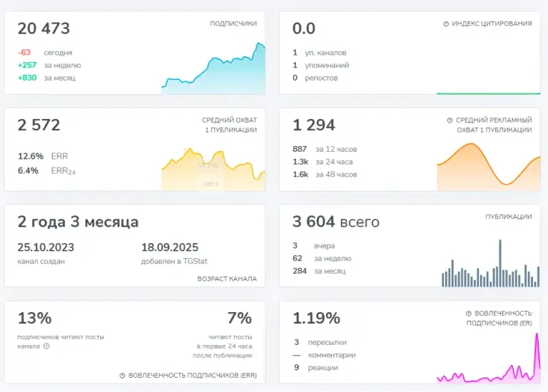The height and width of the screenshot is (392, 548).
Task: Click the 'вчера' publications row
Action: pyautogui.click(x=313, y=246)
